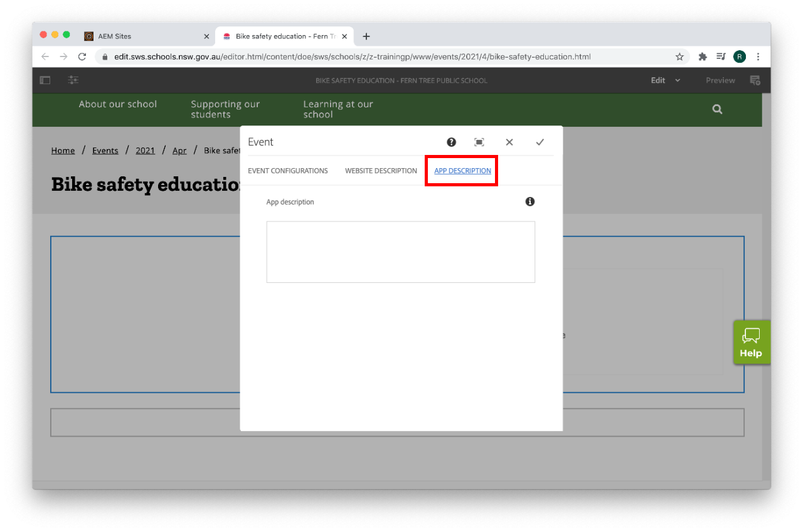Open AEM page properties sliders icon
Image resolution: width=803 pixels, height=532 pixels.
click(x=73, y=80)
